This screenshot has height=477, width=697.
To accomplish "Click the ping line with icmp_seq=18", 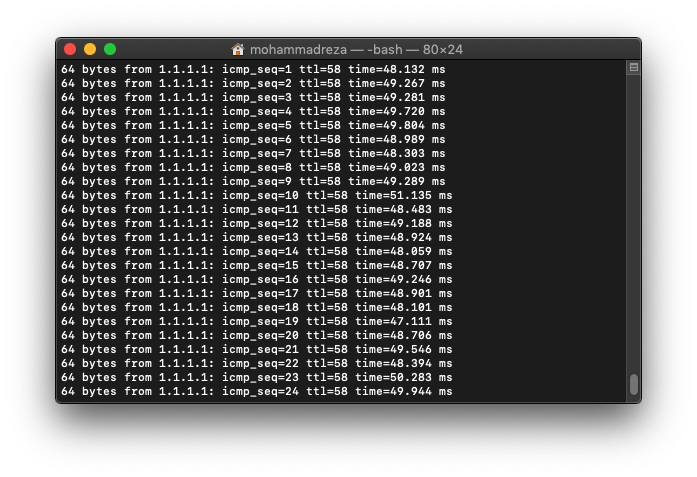I will (257, 307).
